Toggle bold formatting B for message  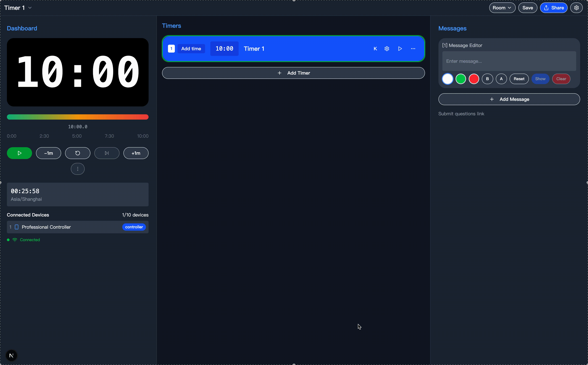[x=487, y=79]
